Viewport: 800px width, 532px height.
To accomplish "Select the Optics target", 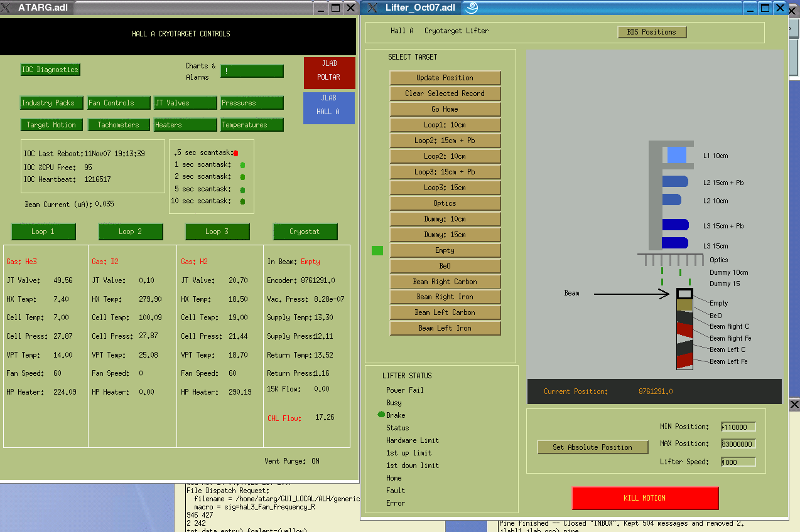I will [x=445, y=203].
